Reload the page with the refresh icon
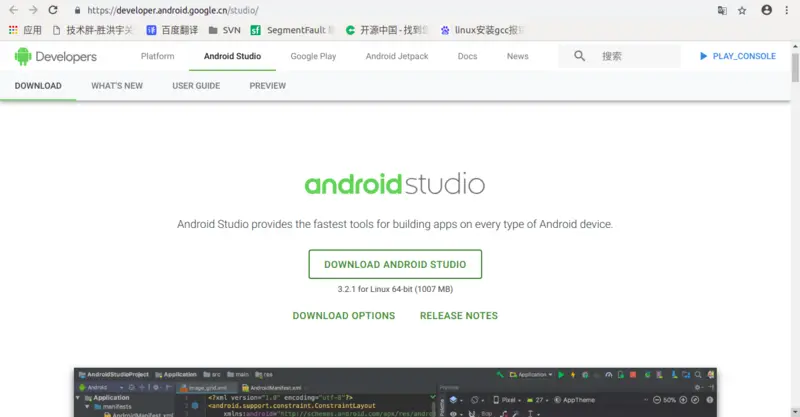This screenshot has width=800, height=417. pyautogui.click(x=53, y=10)
